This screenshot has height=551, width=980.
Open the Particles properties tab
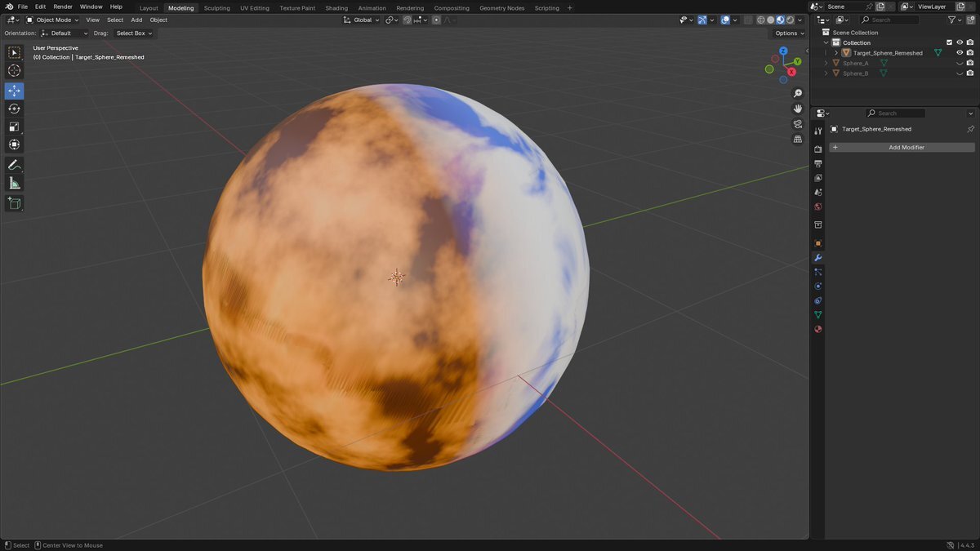click(x=818, y=272)
